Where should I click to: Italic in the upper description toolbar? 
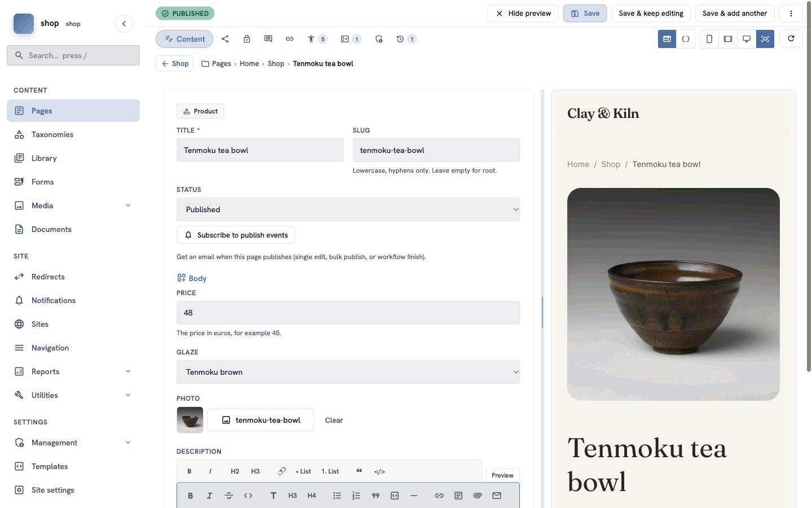pos(210,471)
